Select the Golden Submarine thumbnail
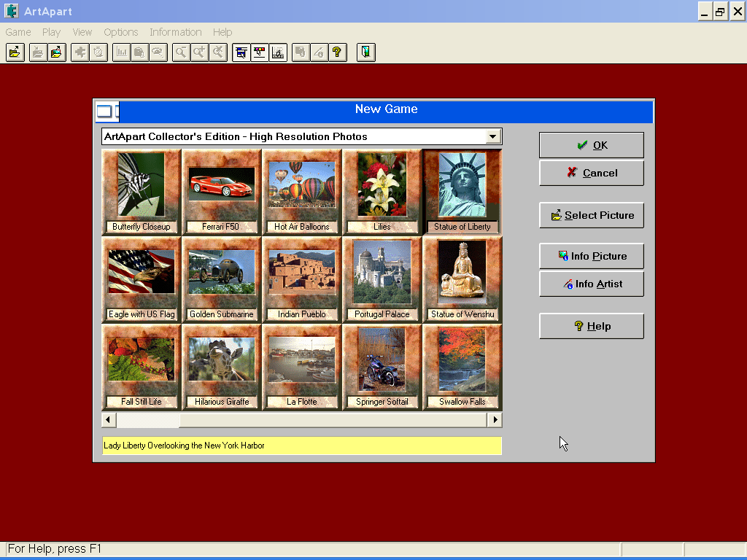Viewport: 747px width, 560px height. [222, 279]
